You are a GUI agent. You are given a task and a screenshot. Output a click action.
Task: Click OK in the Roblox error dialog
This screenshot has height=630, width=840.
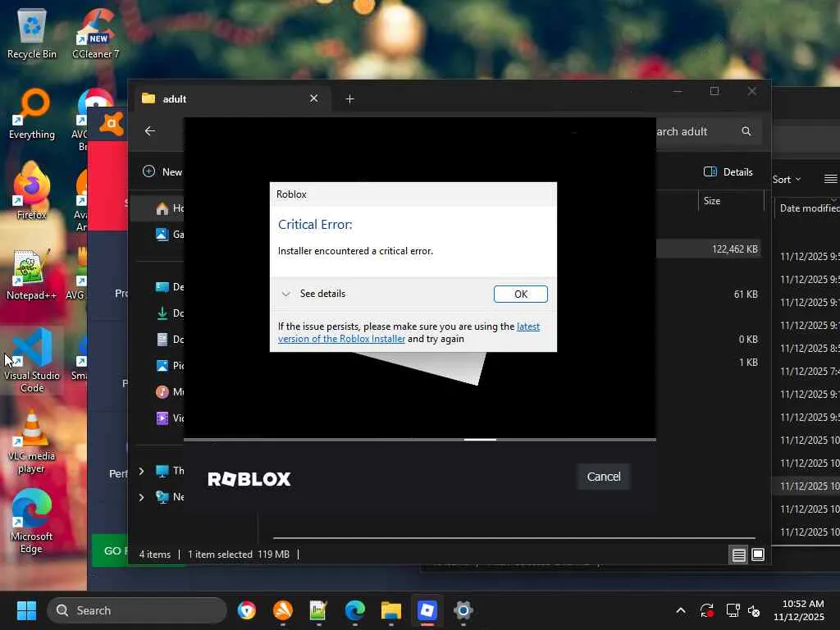coord(520,294)
